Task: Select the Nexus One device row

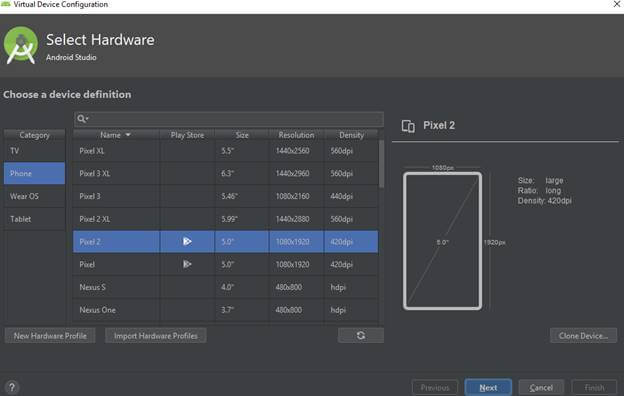Action: coord(226,310)
